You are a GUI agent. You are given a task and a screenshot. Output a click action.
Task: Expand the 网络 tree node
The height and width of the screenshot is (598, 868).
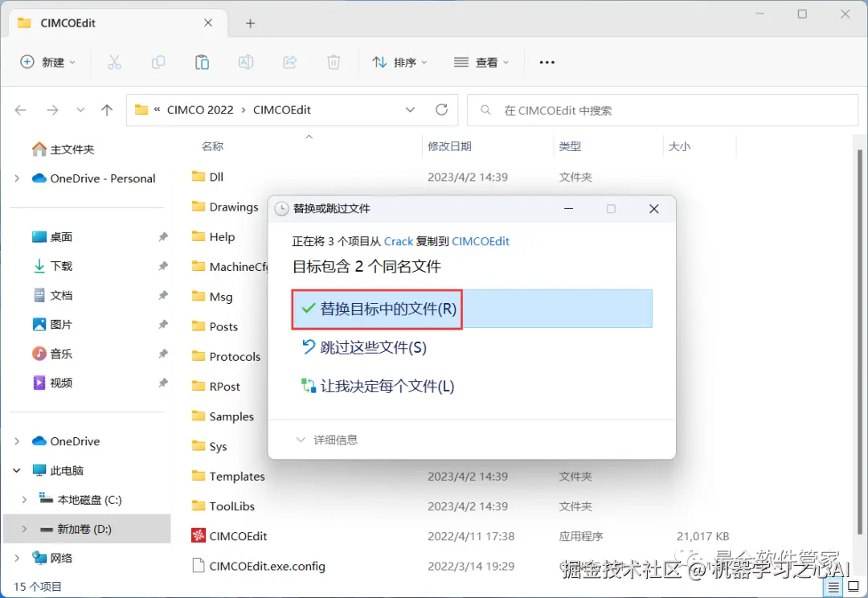click(x=17, y=558)
